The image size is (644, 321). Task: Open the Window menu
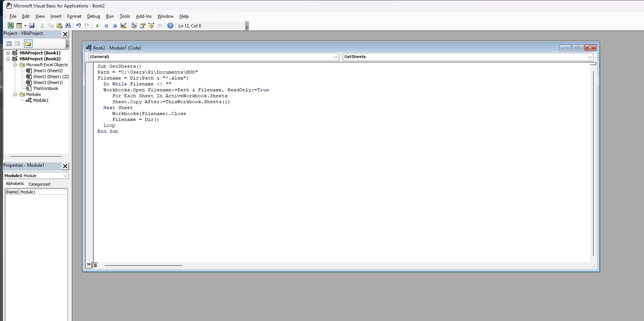pyautogui.click(x=165, y=16)
